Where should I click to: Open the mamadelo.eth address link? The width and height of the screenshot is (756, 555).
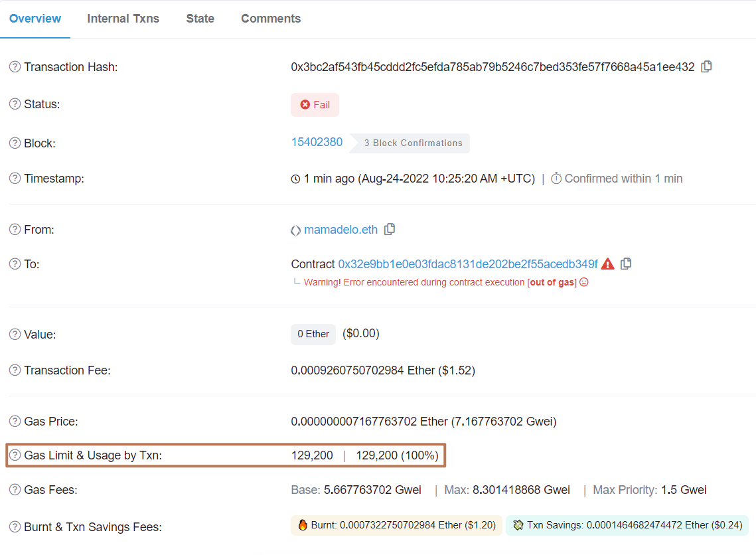[340, 230]
